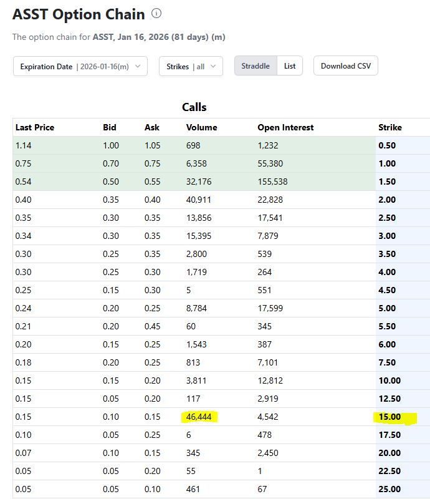Viewport: 430px width, 504px height.
Task: Click ask value 0.45
Action: [152, 326]
